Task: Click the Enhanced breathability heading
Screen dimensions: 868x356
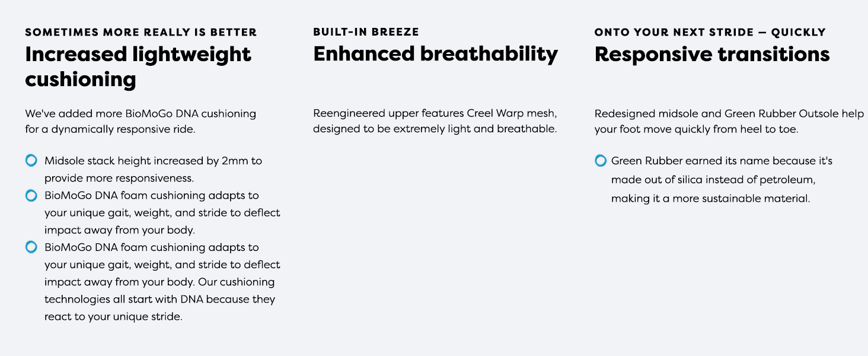Action: (x=436, y=54)
